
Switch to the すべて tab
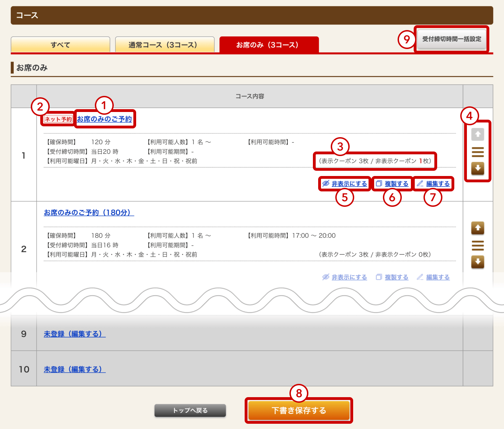61,45
